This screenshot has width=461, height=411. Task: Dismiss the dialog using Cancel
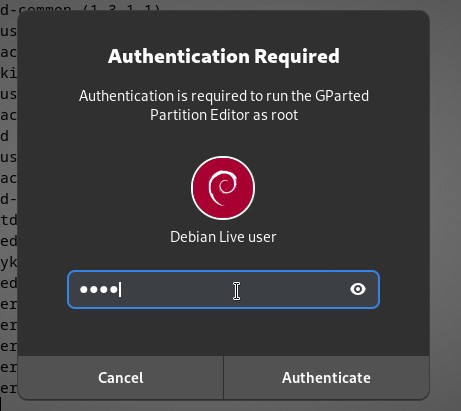(x=120, y=378)
